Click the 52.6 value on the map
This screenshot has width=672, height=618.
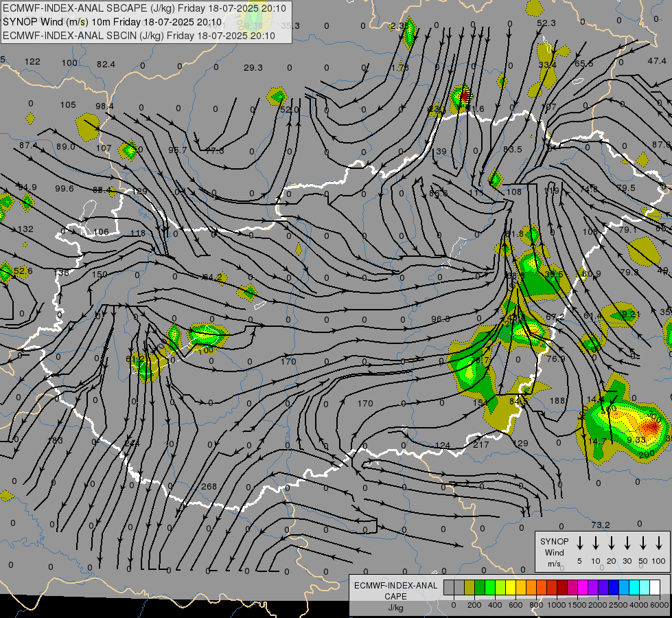point(23,271)
